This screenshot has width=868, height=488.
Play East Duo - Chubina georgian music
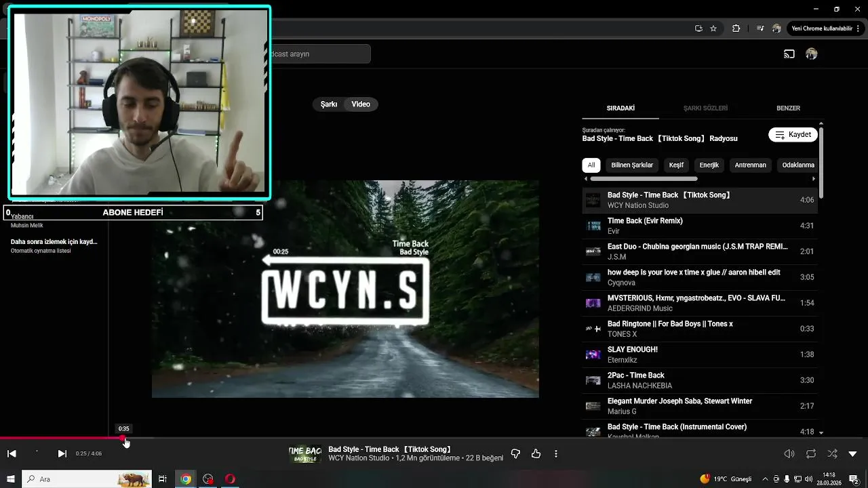click(x=700, y=251)
